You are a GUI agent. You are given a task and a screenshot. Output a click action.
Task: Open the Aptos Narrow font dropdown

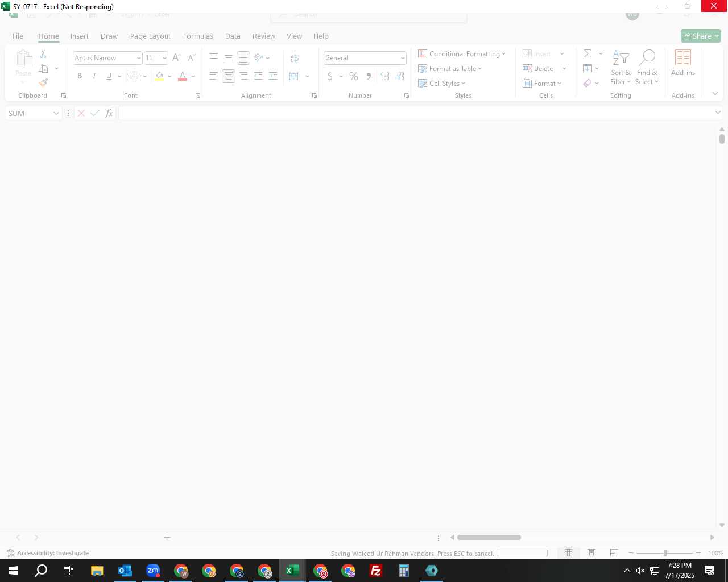[x=138, y=58]
